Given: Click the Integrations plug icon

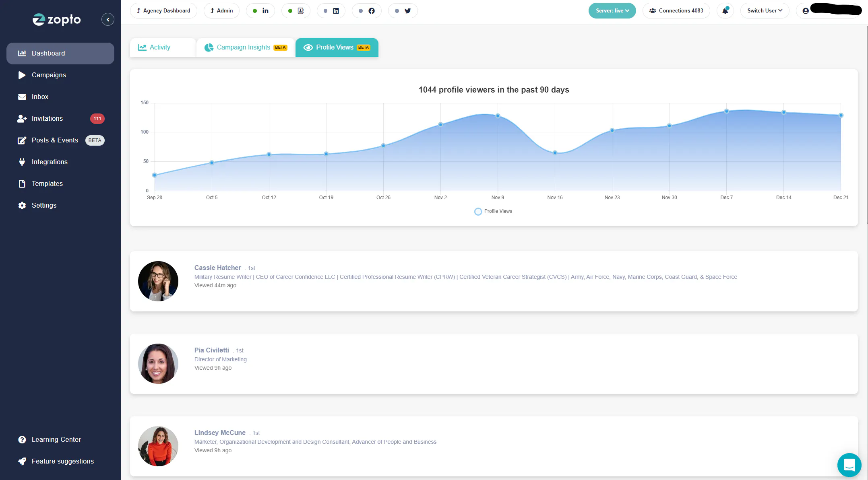Looking at the screenshot, I should coord(22,162).
